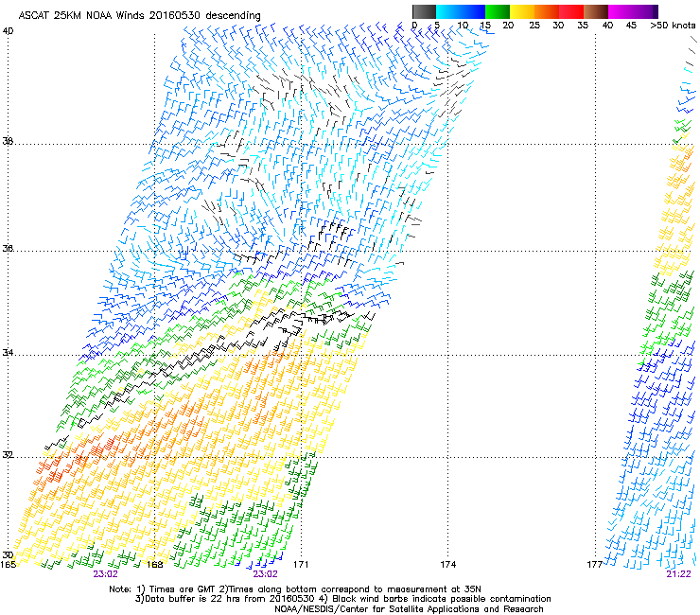Screen dimensions: 700x615
Task: Click the latitude label '38'
Action: pos(8,141)
